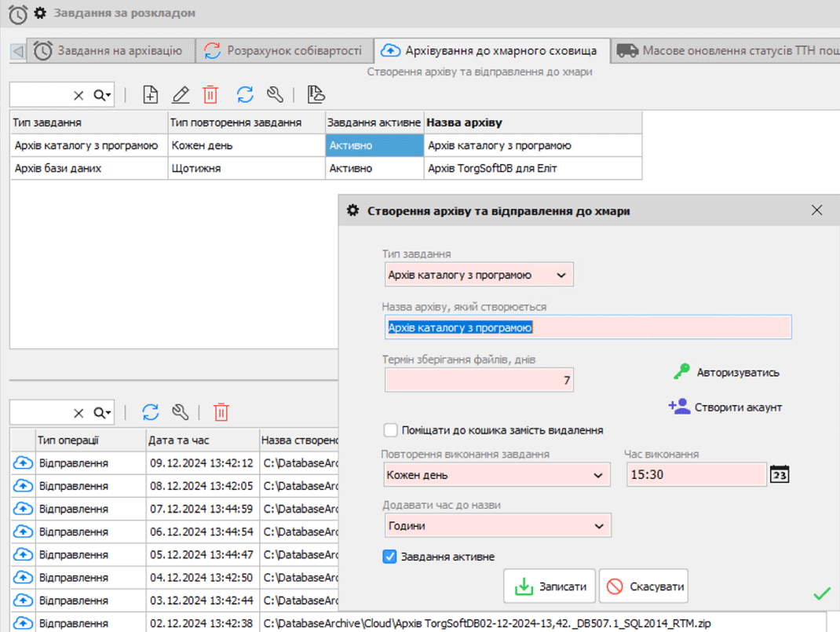This screenshot has width=840, height=632.
Task: Click the 'Дата та час' column header
Action: pyautogui.click(x=203, y=440)
